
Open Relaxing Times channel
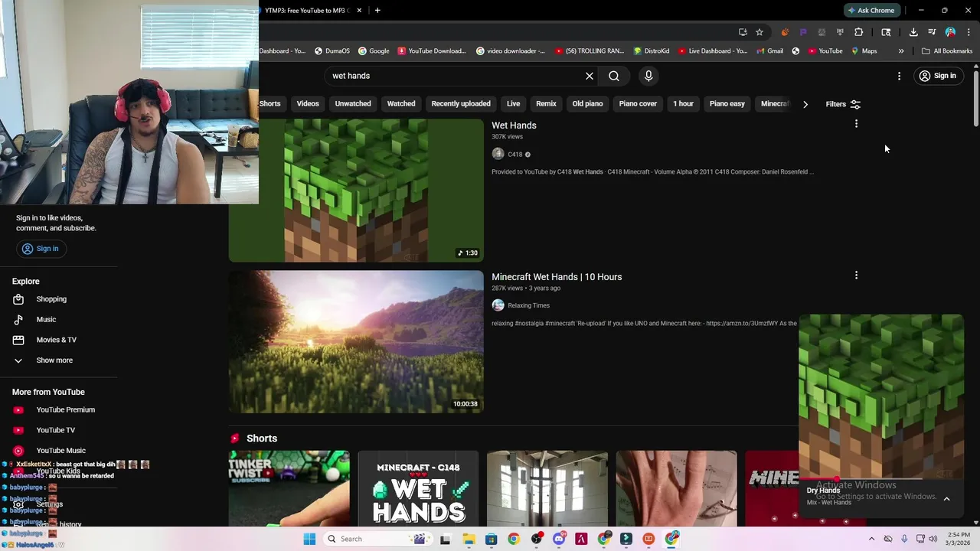[x=528, y=305]
